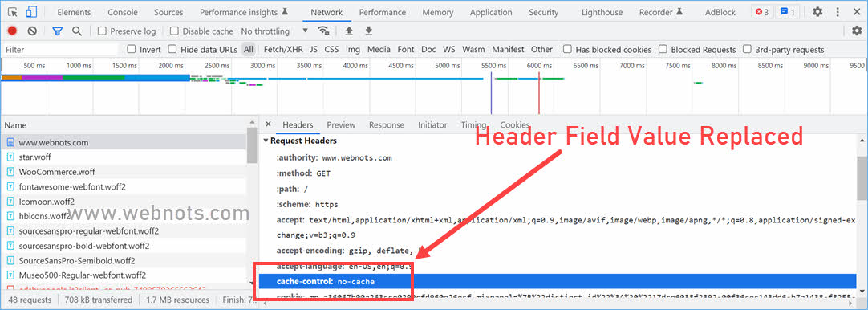Check Hide data URLs

coord(172,49)
